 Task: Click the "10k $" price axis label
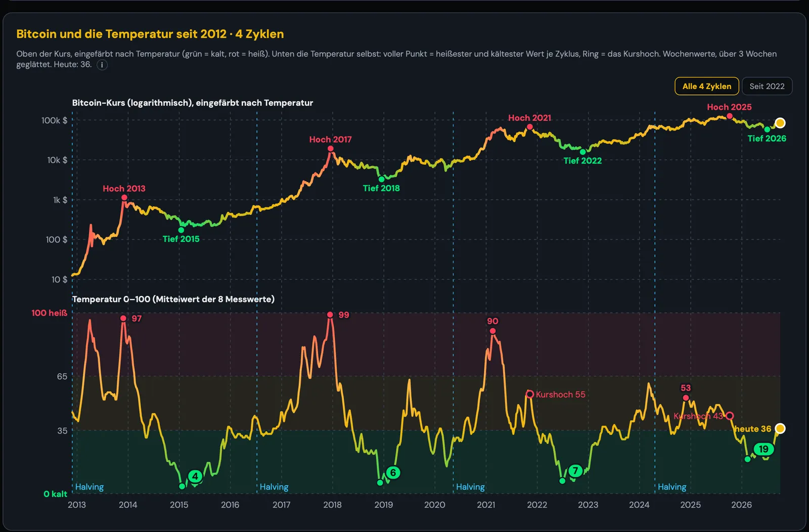point(57,160)
